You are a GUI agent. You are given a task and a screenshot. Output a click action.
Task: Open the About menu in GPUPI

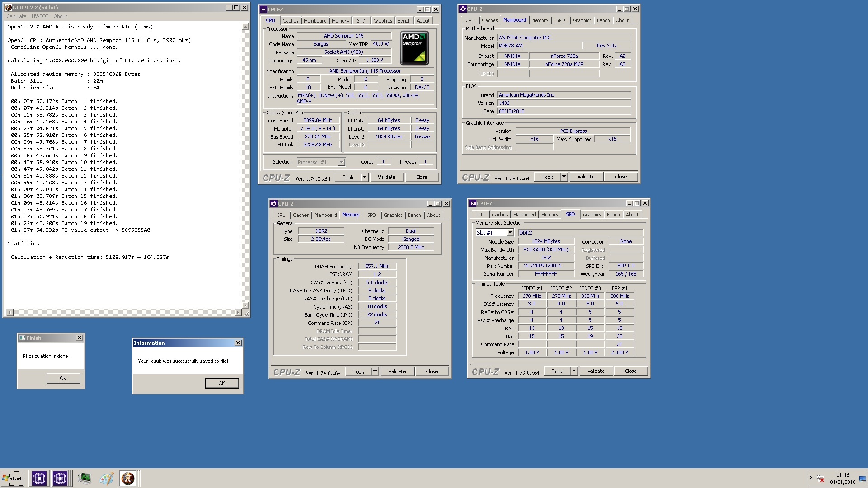tap(60, 16)
